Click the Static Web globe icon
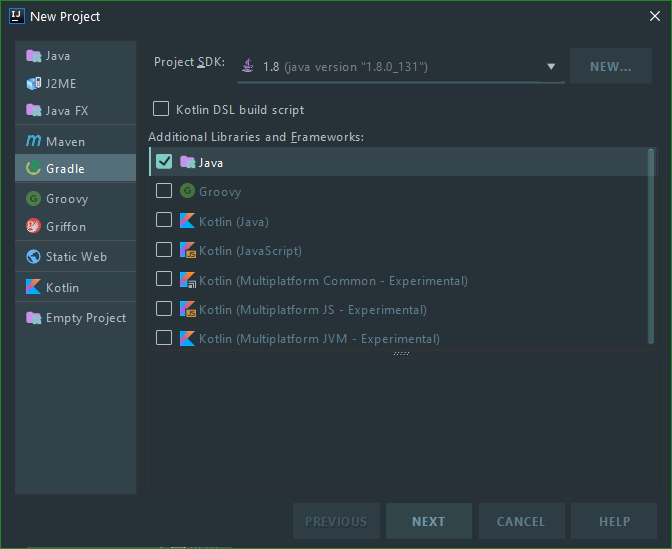The width and height of the screenshot is (672, 549). tap(33, 256)
